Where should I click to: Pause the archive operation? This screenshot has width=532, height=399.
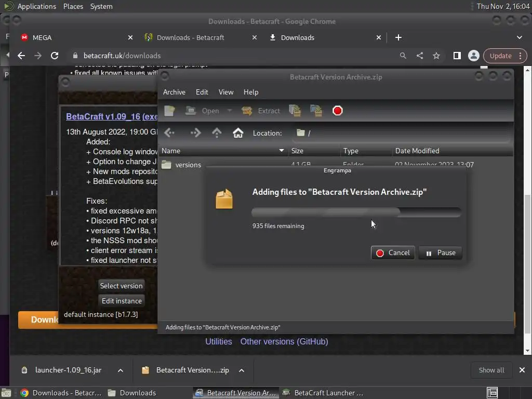coord(441,253)
